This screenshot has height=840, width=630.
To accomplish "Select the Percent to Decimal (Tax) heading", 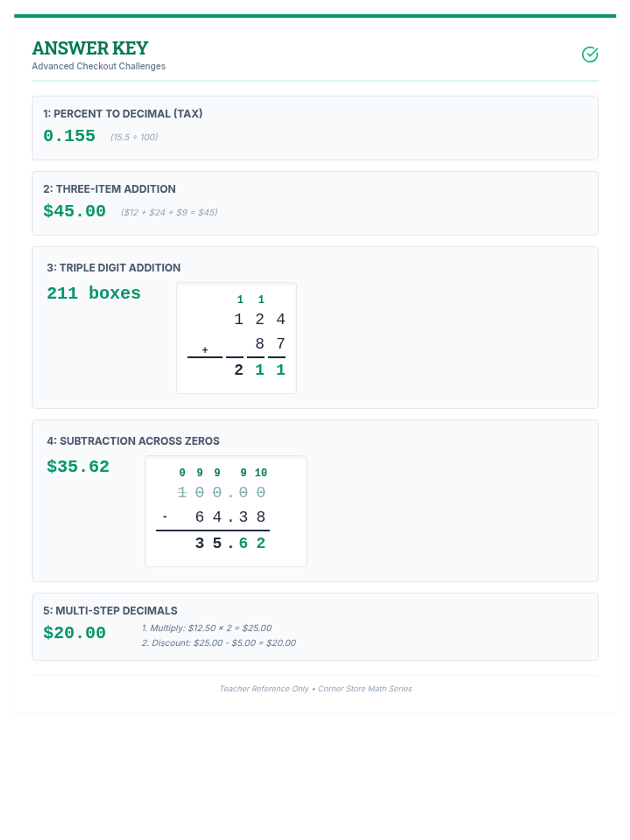I will coord(122,113).
